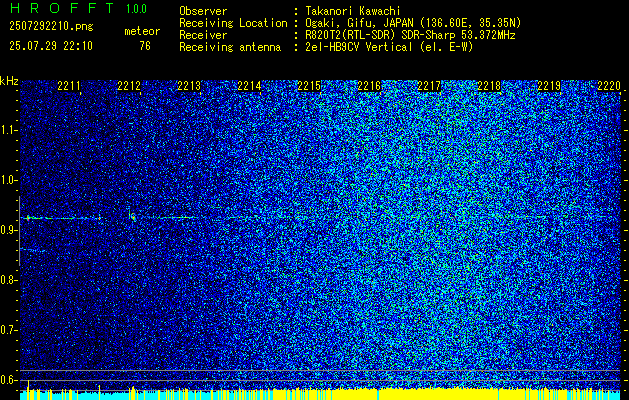Viewport: 629px width, 400px height.
Task: Click the HROFFT title text
Action: [61, 8]
